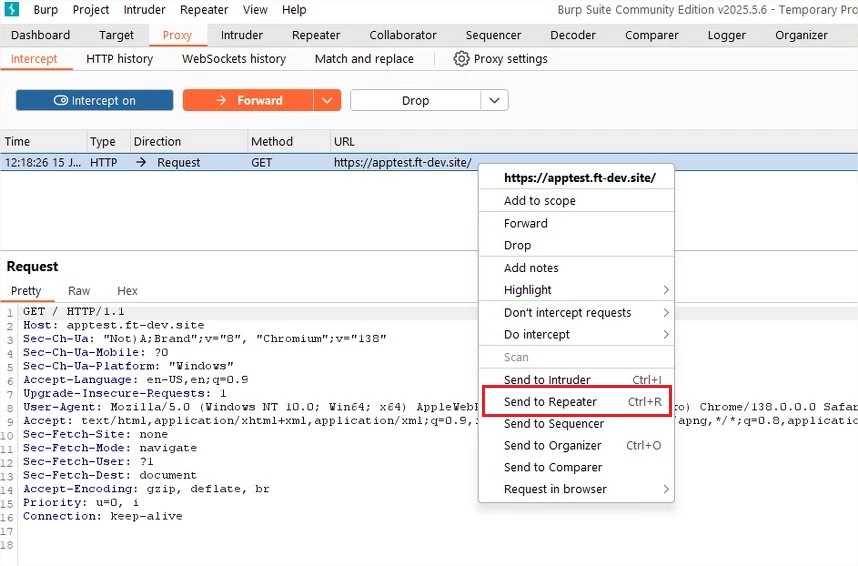The height and width of the screenshot is (566, 858).
Task: Open the WebSockets history sub-tab
Action: point(234,59)
